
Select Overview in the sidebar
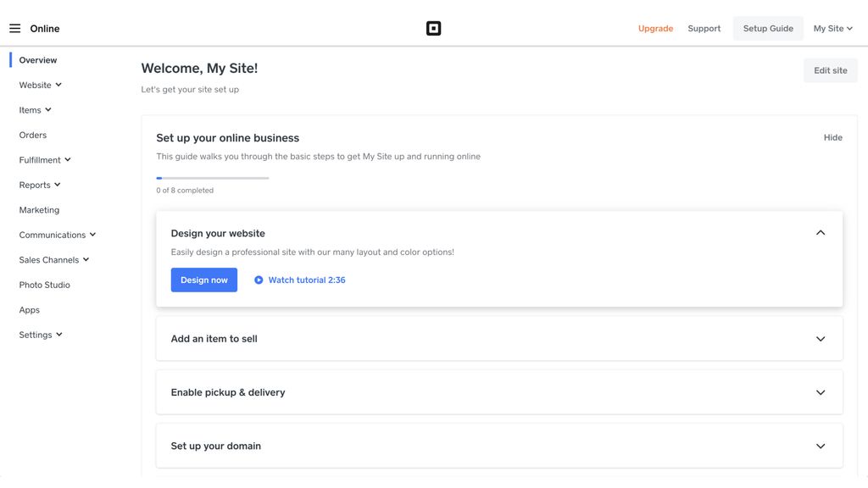click(x=37, y=59)
